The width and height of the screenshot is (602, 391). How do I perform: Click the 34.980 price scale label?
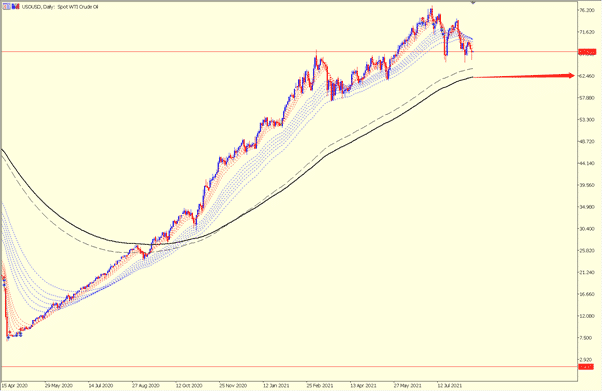click(x=587, y=207)
